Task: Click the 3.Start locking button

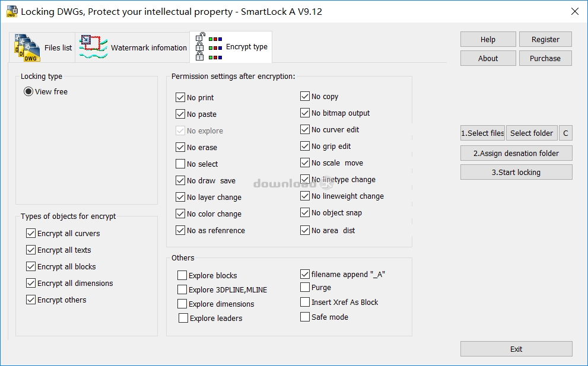Action: [516, 172]
